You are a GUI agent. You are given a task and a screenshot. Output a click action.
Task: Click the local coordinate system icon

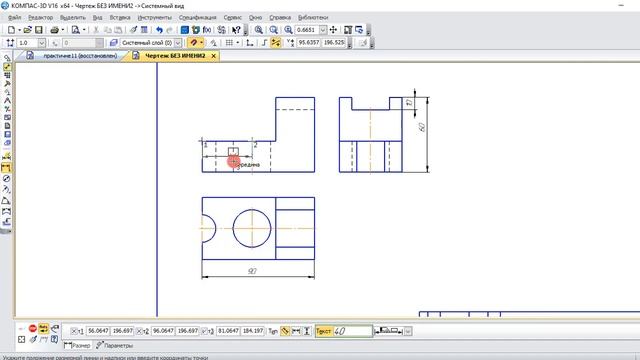250,42
